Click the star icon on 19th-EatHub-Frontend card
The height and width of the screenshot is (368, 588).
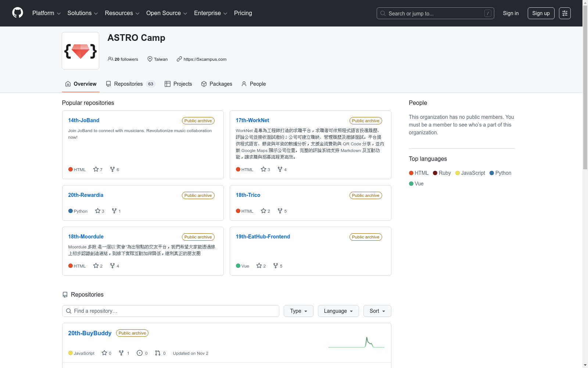tap(259, 266)
